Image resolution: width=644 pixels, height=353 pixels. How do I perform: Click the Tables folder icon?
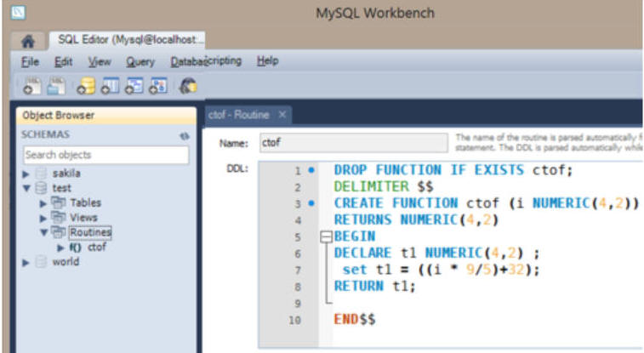coord(58,202)
